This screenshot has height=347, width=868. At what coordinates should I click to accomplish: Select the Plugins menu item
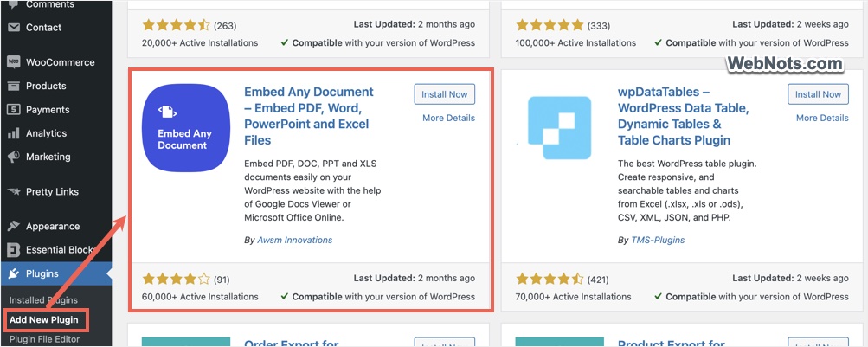pyautogui.click(x=56, y=273)
